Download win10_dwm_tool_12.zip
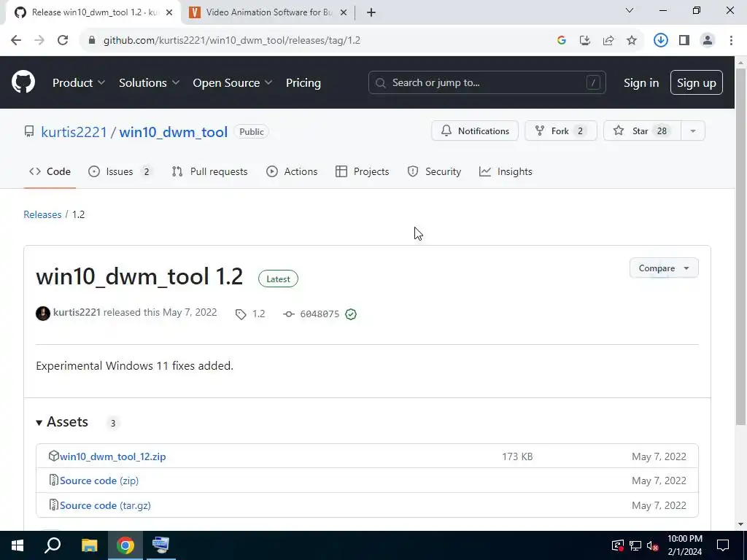747x560 pixels. pyautogui.click(x=113, y=456)
